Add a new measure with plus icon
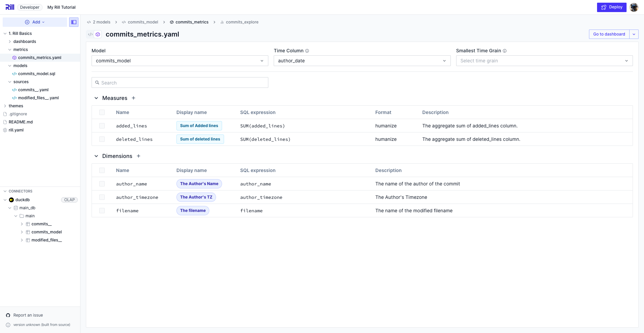Image resolution: width=644 pixels, height=333 pixels. (133, 98)
